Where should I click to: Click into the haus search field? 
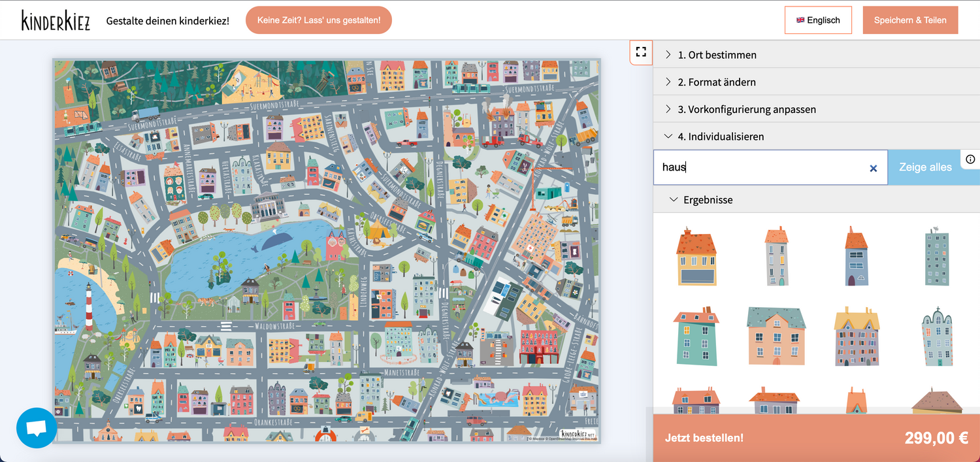tap(758, 167)
